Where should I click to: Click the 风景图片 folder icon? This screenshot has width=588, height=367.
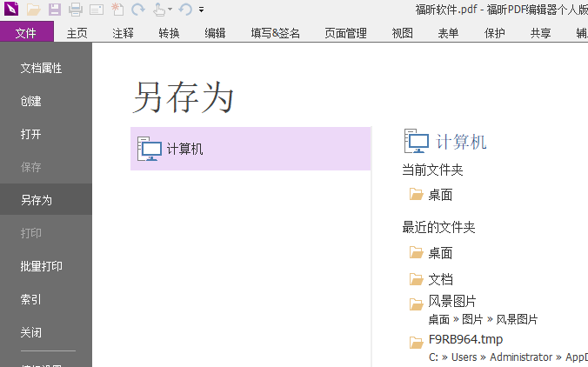pos(417,304)
